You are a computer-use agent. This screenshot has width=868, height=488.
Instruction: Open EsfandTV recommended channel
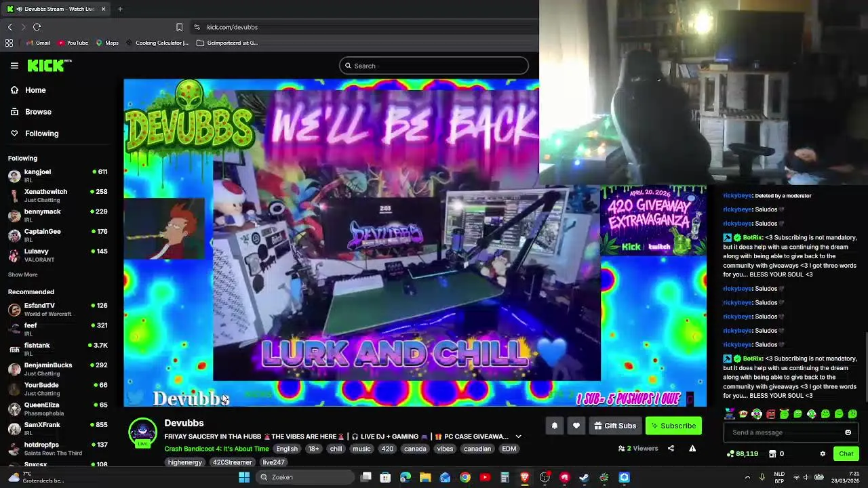[58, 309]
